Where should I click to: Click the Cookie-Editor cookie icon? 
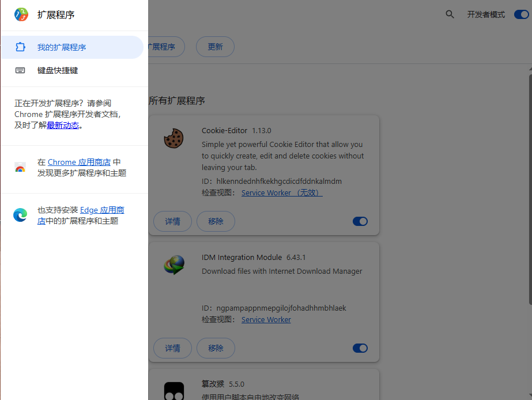click(173, 138)
